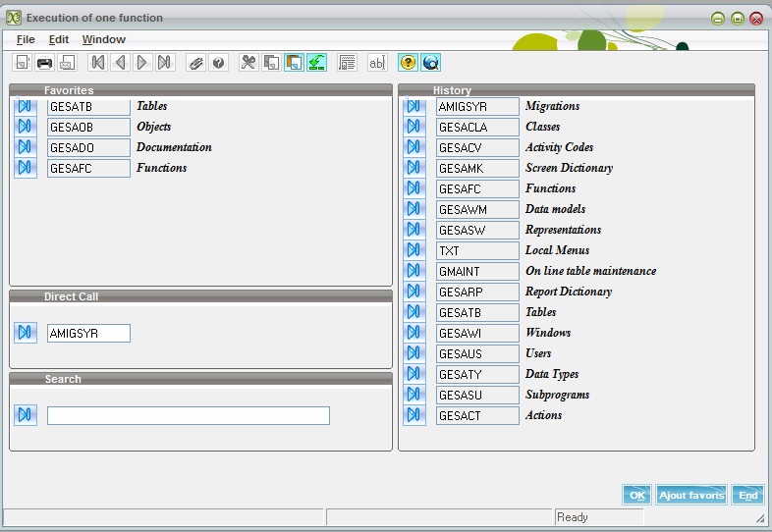Click the first record navigation arrow
This screenshot has height=532, width=772.
pyautogui.click(x=97, y=63)
